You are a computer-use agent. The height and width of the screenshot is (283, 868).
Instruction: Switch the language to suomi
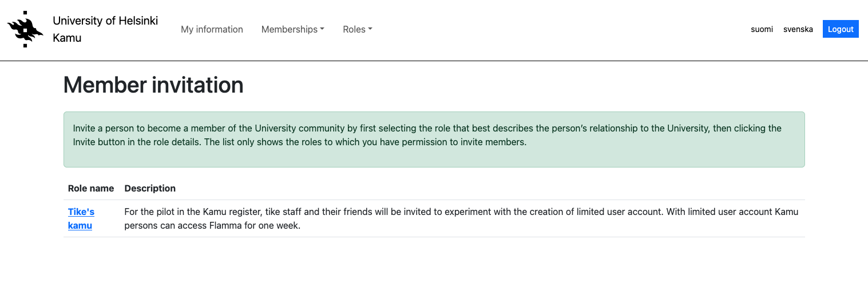click(762, 29)
